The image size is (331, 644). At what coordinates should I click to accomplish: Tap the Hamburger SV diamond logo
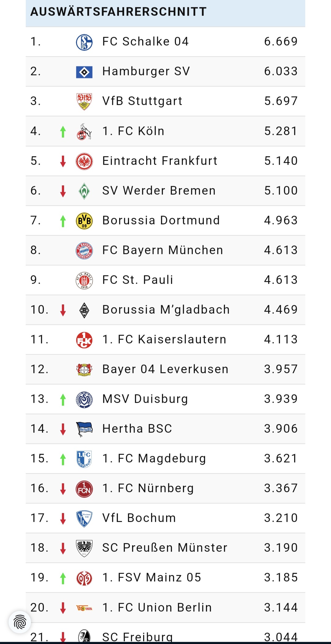coord(84,72)
